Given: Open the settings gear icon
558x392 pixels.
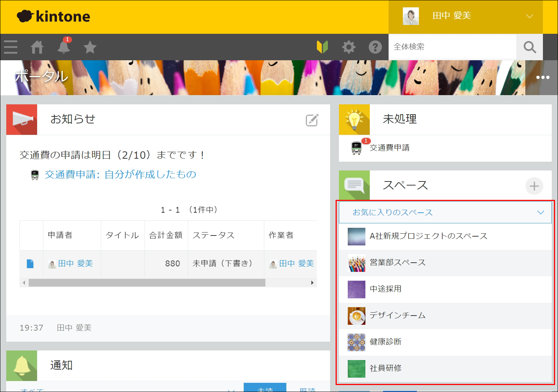Looking at the screenshot, I should point(348,47).
